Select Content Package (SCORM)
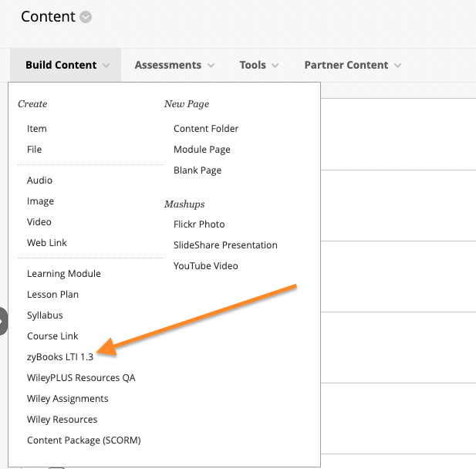 (x=84, y=440)
